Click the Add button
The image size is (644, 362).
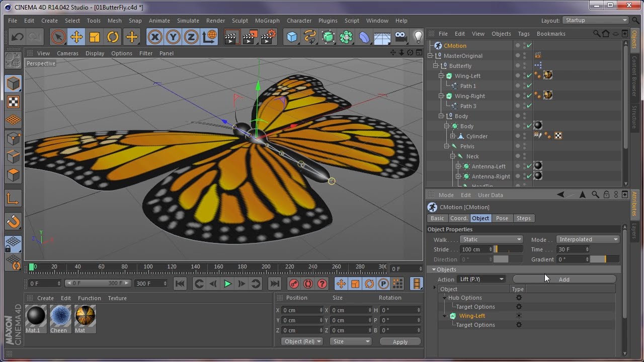[564, 280]
